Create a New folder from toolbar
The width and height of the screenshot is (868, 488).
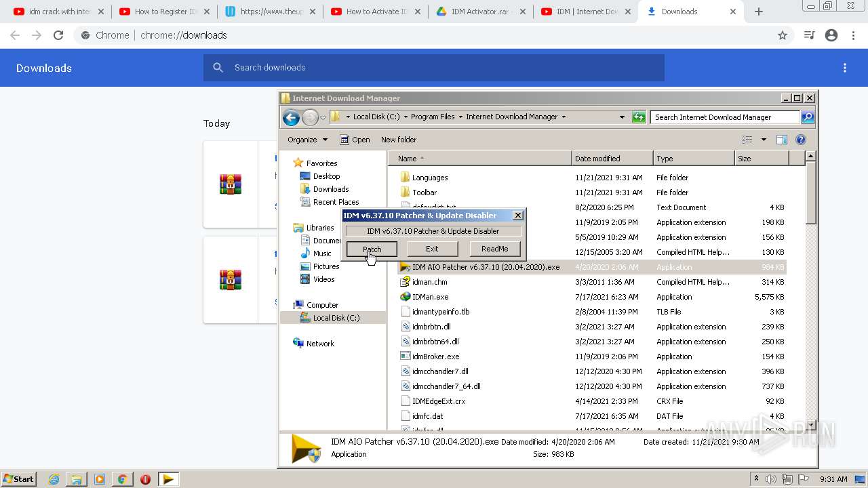[x=399, y=140]
